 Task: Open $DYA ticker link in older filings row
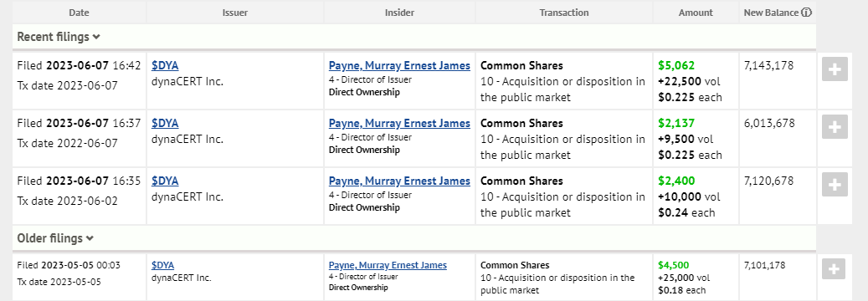(162, 265)
